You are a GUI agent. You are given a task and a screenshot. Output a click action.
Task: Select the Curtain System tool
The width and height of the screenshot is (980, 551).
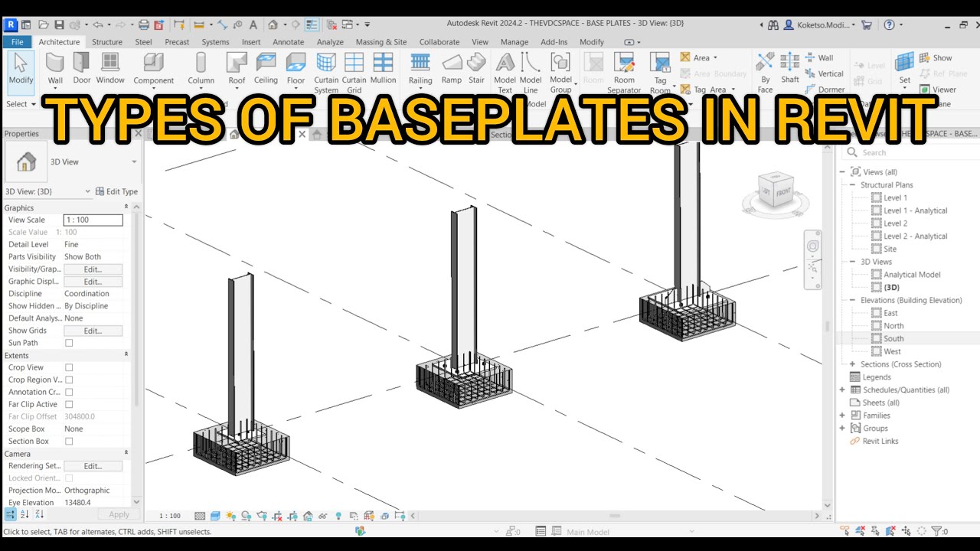[326, 73]
